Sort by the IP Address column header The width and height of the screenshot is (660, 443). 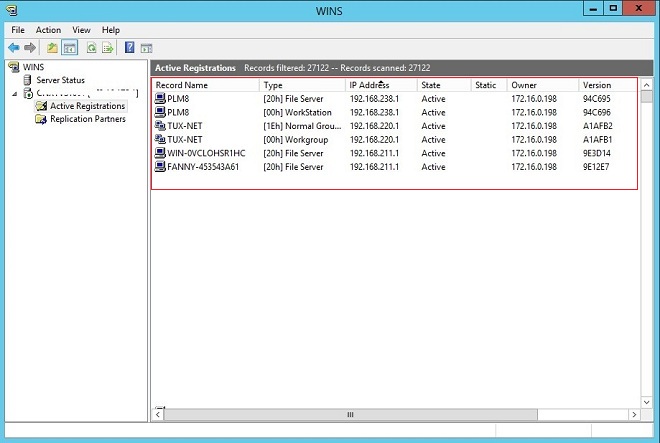pos(381,85)
